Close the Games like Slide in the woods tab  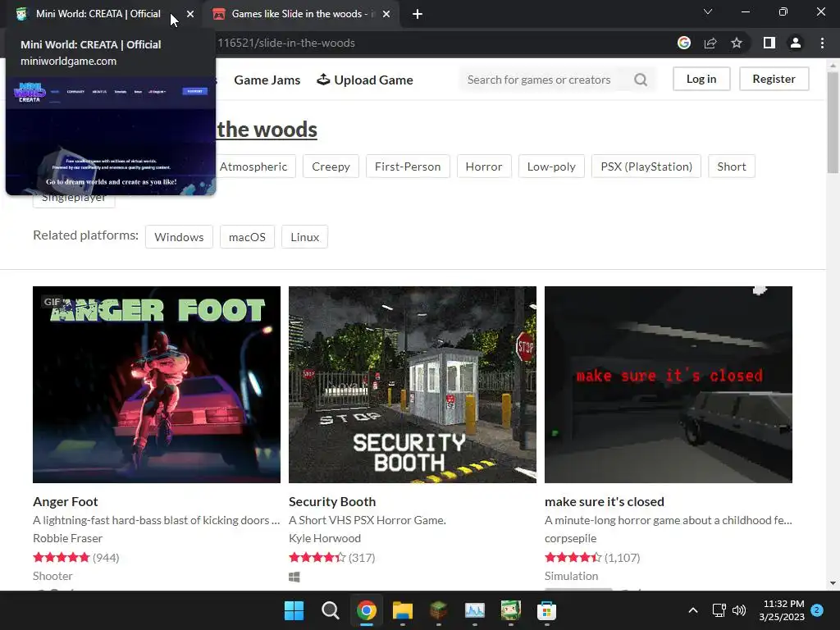click(x=386, y=15)
